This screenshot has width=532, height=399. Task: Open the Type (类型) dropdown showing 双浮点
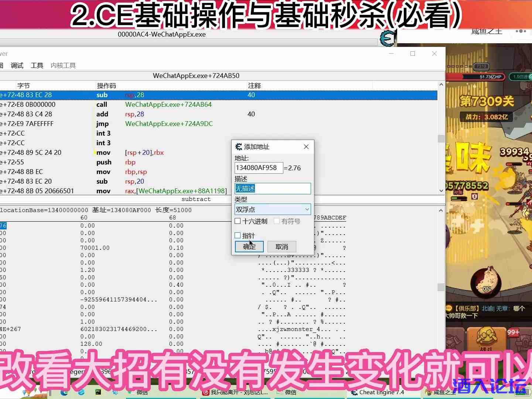coord(273,209)
